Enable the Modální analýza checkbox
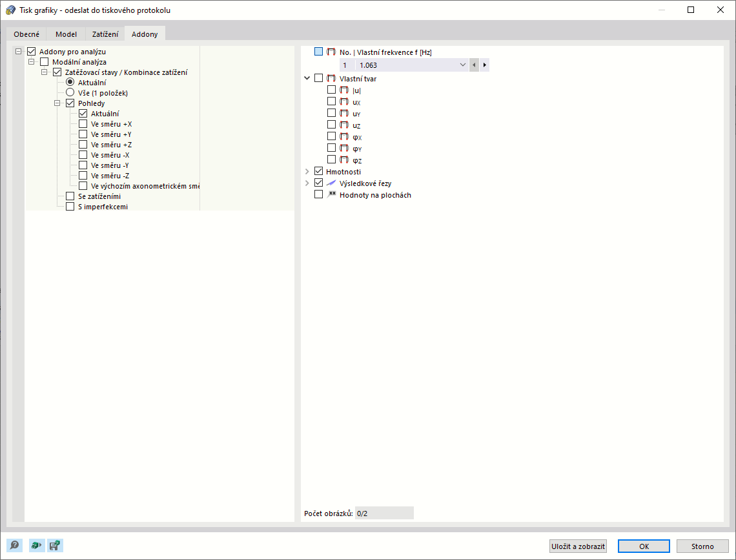 click(44, 61)
